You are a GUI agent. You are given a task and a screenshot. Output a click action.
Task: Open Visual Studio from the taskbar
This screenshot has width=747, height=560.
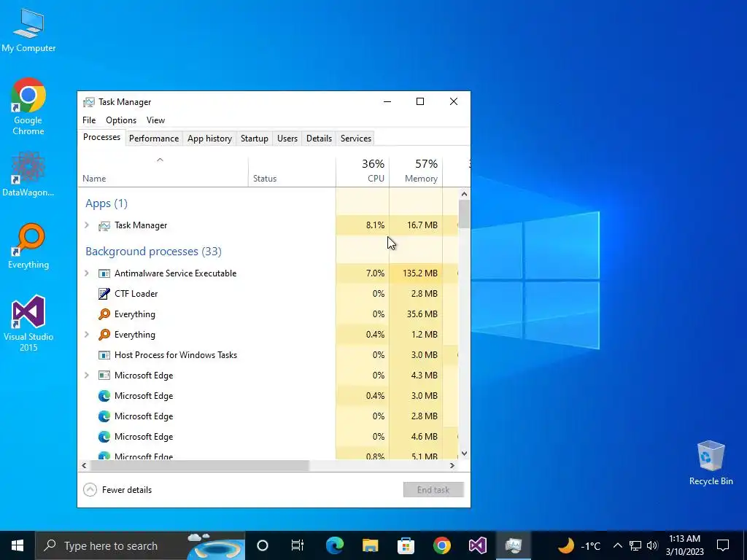tap(477, 545)
